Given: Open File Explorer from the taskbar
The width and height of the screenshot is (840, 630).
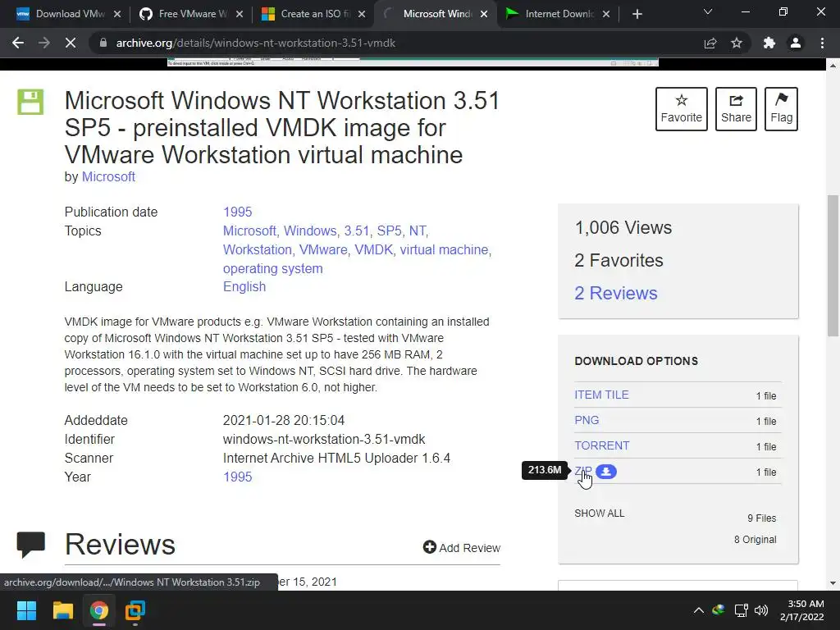Looking at the screenshot, I should tap(62, 610).
